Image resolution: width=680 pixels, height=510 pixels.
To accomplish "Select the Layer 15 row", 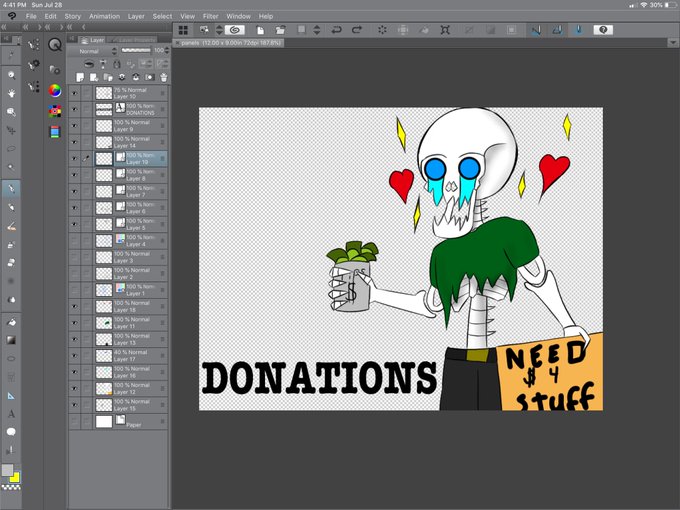I will click(x=118, y=405).
